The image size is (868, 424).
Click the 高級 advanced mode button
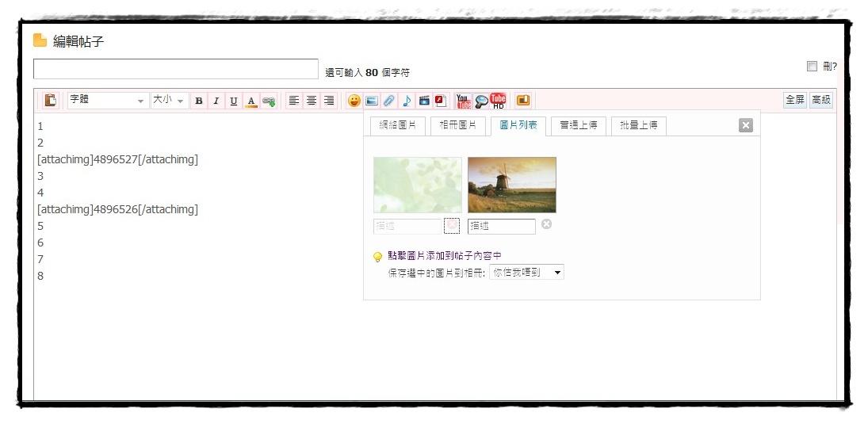[820, 100]
